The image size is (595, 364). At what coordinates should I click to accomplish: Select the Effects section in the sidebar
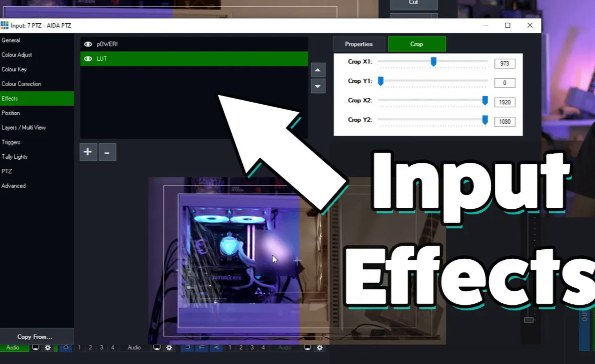(37, 99)
